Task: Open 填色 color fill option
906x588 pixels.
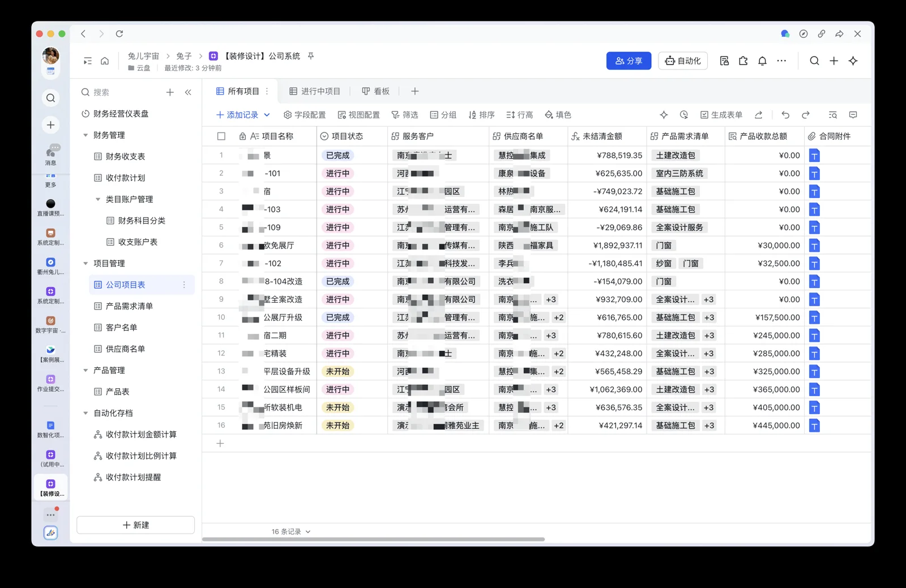Action: click(558, 115)
